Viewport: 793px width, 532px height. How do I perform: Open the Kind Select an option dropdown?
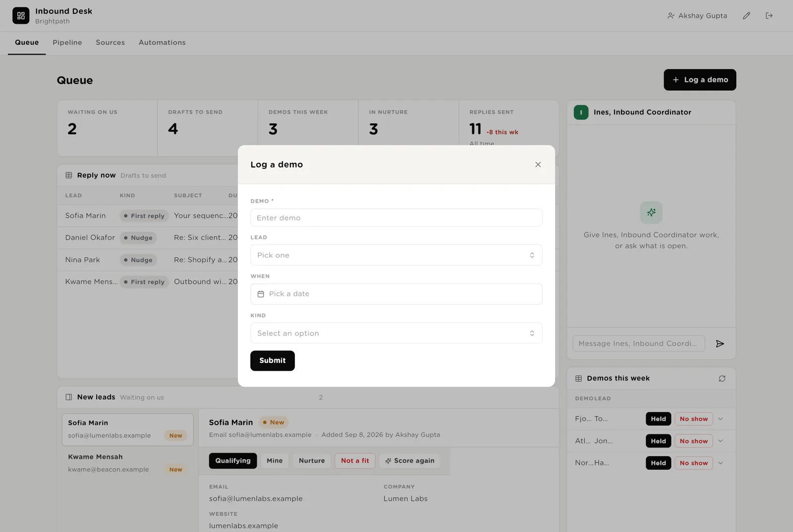(x=396, y=333)
